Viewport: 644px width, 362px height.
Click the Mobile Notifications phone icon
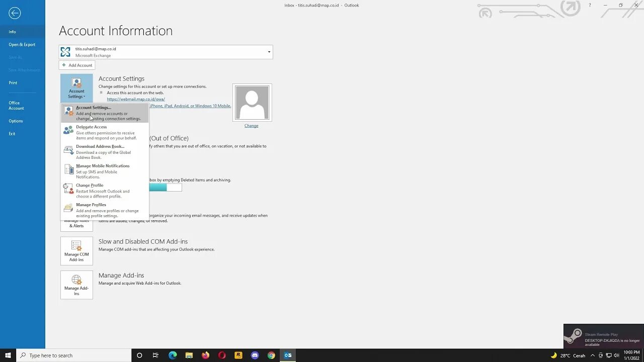(68, 169)
